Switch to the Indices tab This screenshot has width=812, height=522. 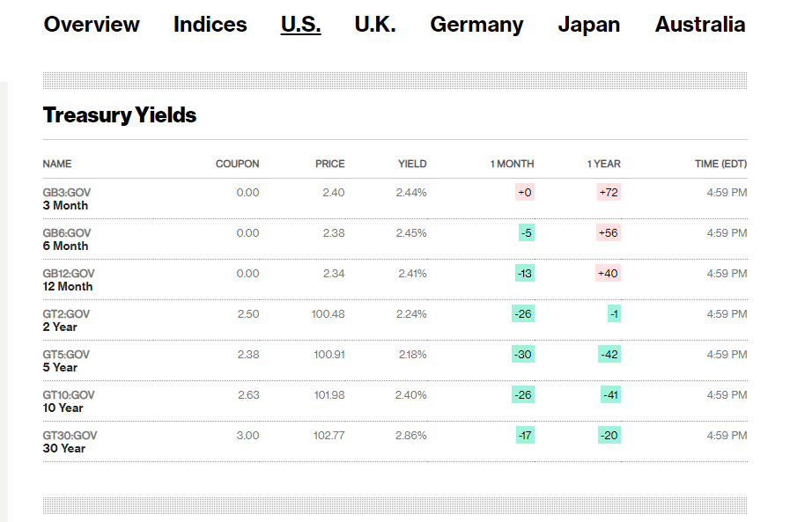coord(210,25)
